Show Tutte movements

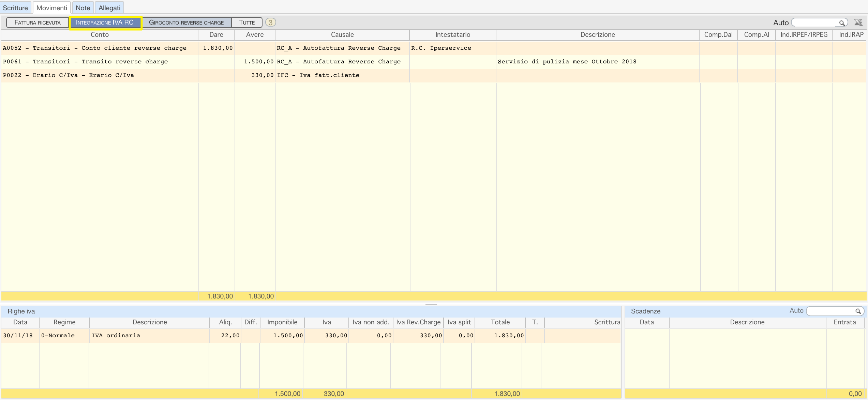tap(247, 22)
